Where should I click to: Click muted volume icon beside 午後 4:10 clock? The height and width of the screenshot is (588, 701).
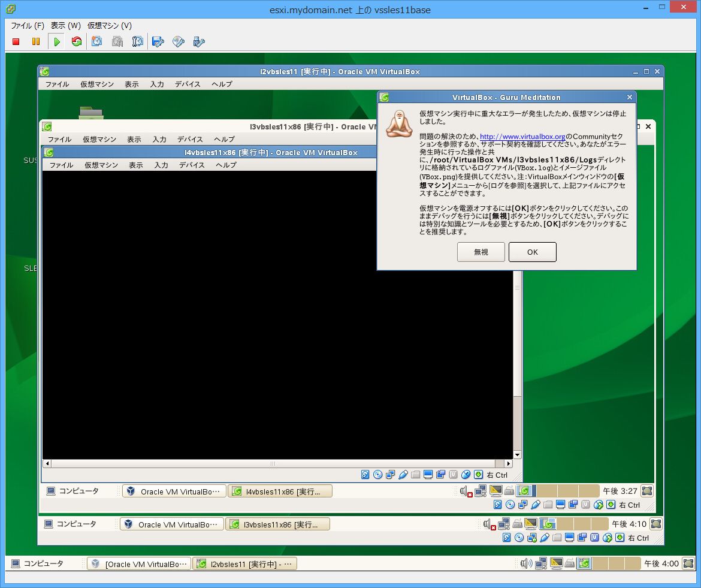(x=490, y=524)
